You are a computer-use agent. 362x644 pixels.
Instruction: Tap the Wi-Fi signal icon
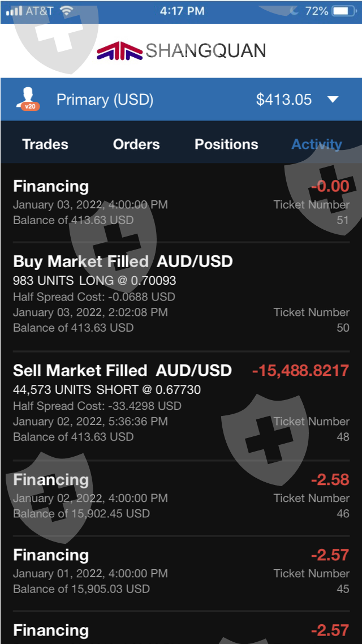[67, 11]
